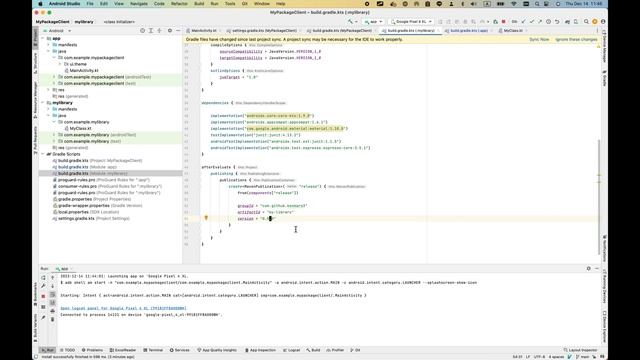Switch to MyClass.kt editor tab
The image size is (640, 360).
point(513,31)
